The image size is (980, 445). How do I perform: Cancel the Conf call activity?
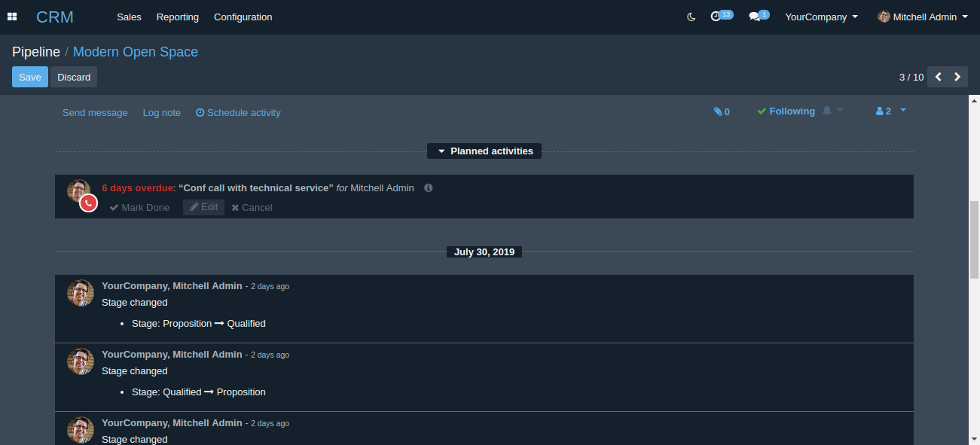point(252,207)
